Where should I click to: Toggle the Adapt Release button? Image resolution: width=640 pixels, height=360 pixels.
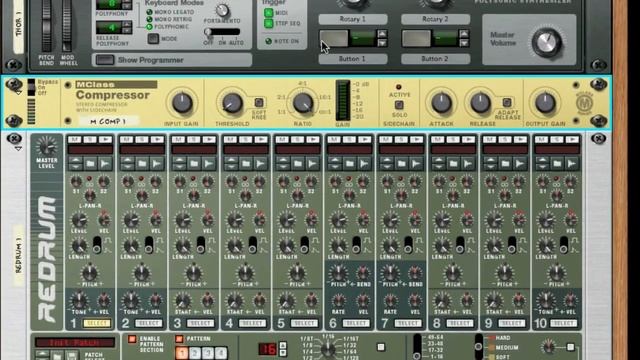(x=507, y=102)
